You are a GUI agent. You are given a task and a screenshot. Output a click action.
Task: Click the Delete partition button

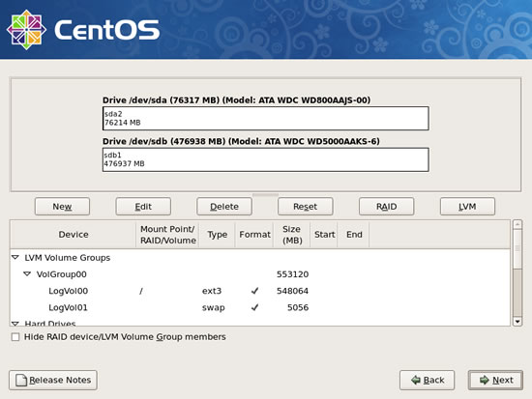224,207
